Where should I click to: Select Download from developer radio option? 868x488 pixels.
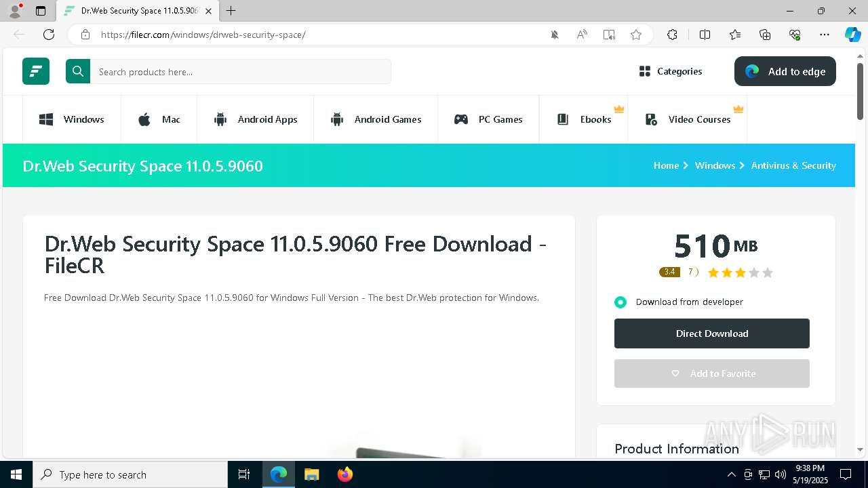click(x=620, y=302)
